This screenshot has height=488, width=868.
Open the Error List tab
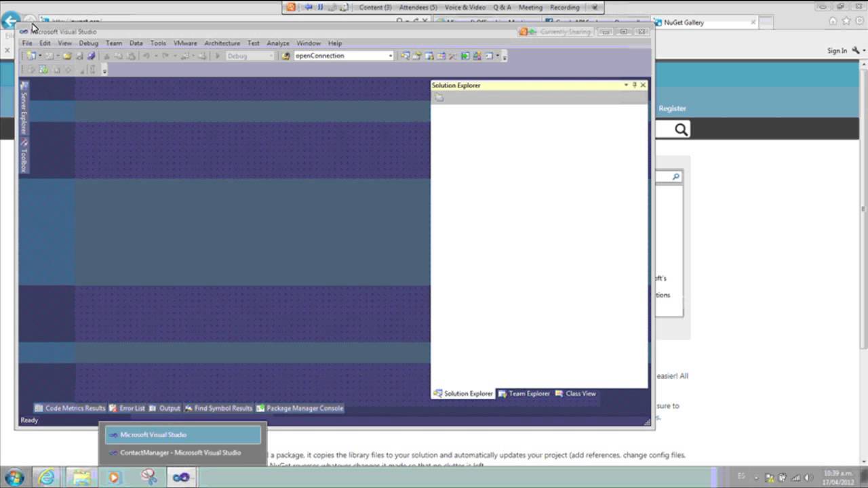(x=127, y=409)
